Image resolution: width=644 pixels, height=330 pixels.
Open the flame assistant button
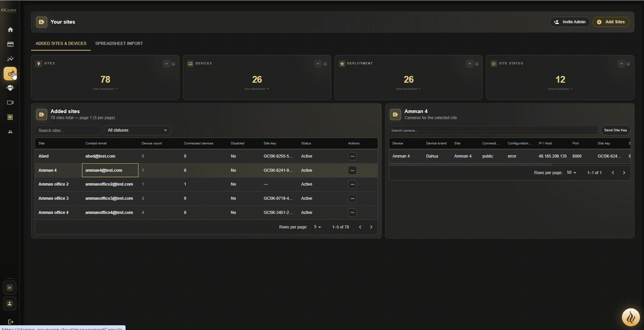630,317
